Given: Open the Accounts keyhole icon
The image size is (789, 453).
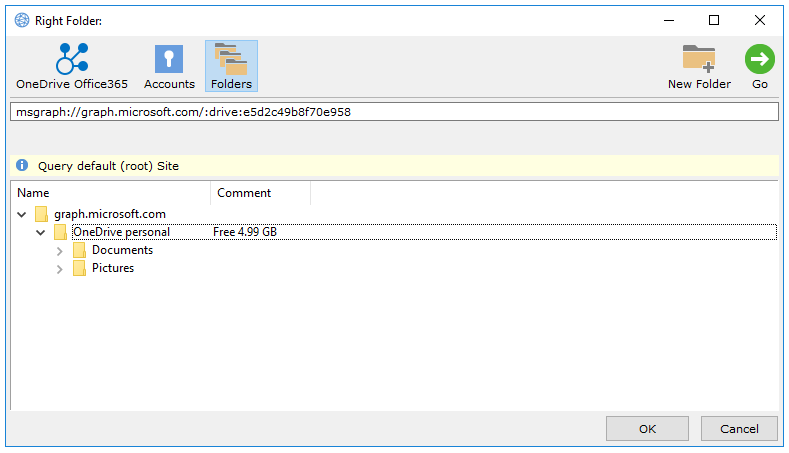Looking at the screenshot, I should [x=169, y=59].
